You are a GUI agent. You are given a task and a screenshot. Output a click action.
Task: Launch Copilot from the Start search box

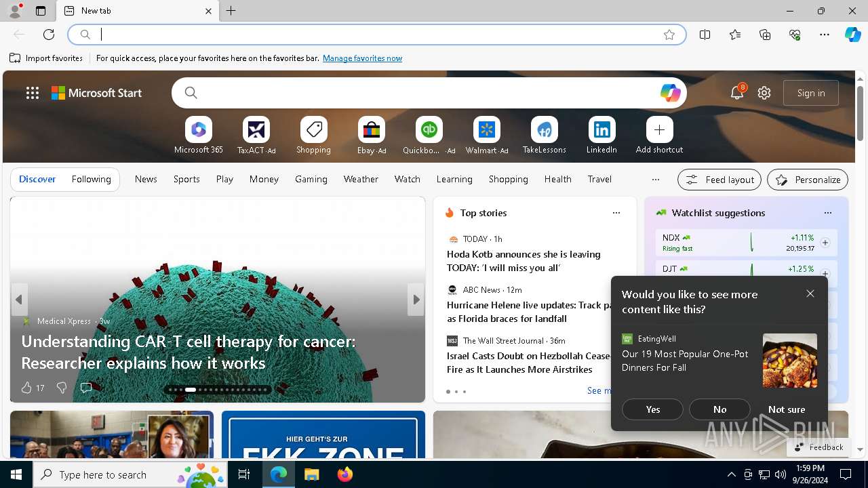[x=670, y=93]
